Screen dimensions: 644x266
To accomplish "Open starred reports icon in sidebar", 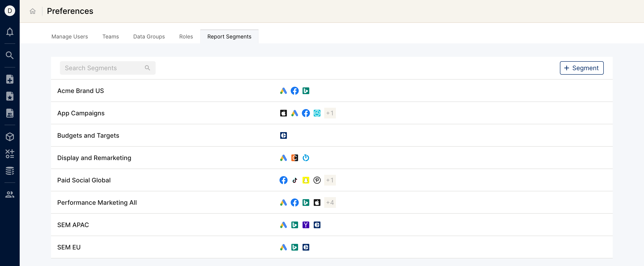I will coord(10,96).
